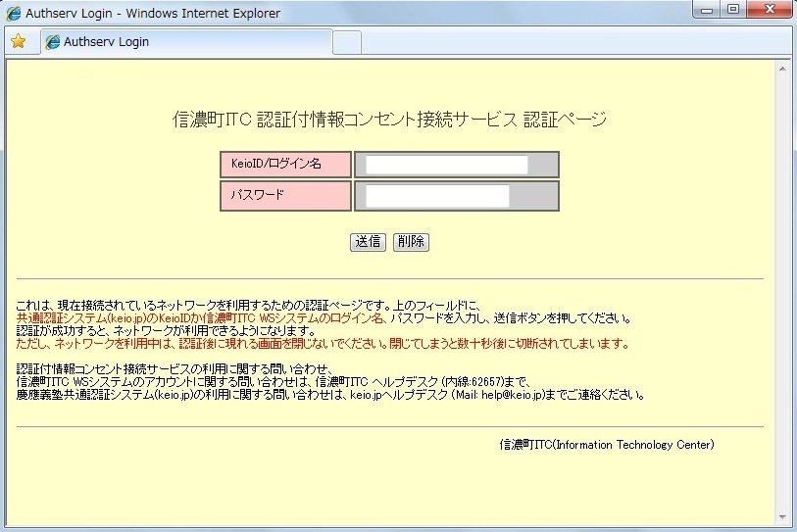797x532 pixels.
Task: Click the KeioID/ログイン名 label cell
Action: tap(285, 165)
